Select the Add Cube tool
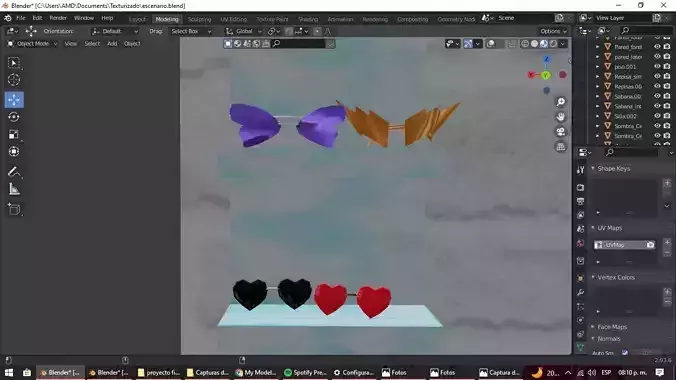This screenshot has width=676, height=380. coord(14,210)
